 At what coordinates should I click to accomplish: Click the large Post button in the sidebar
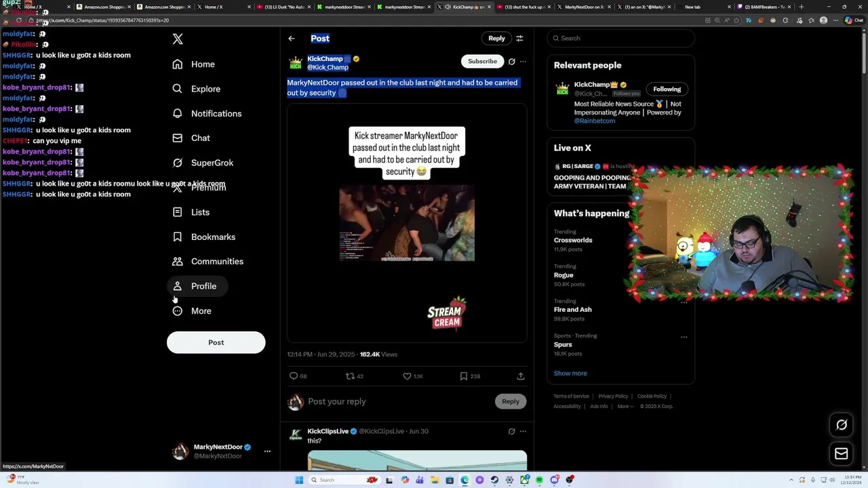(x=216, y=342)
